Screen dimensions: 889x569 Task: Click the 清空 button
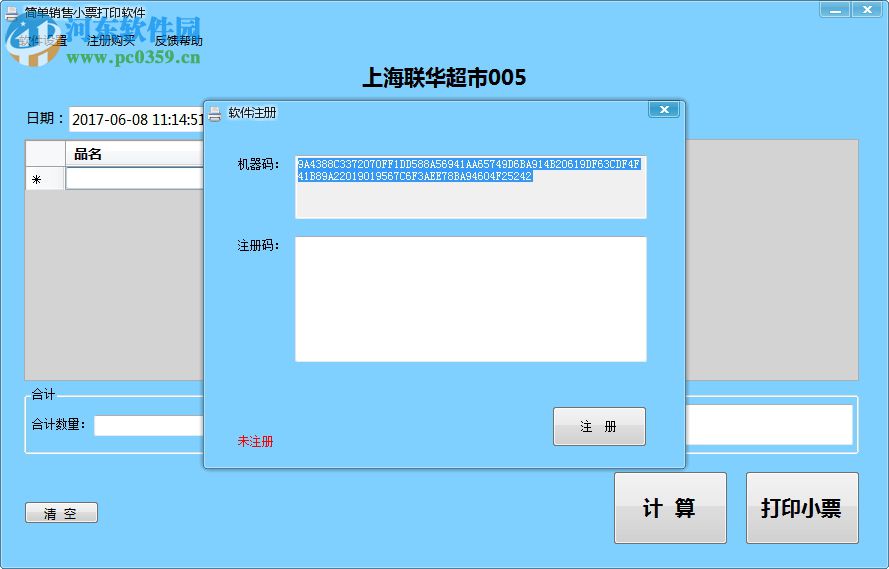coord(61,513)
